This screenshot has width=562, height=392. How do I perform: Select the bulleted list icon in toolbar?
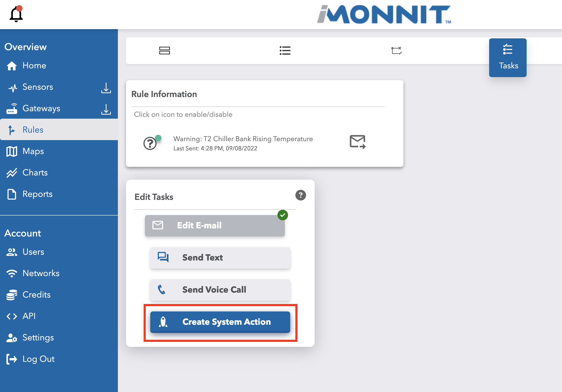point(285,51)
